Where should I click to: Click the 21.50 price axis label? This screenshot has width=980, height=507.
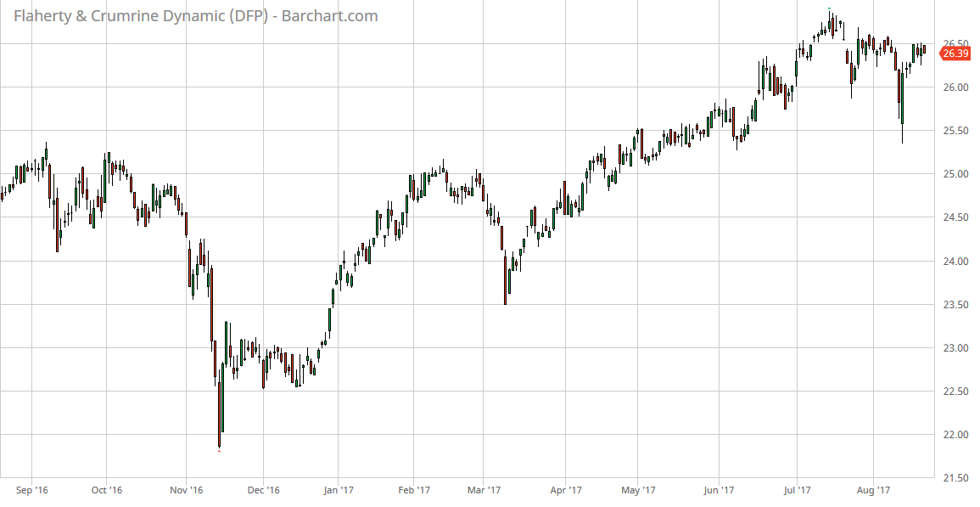click(956, 478)
